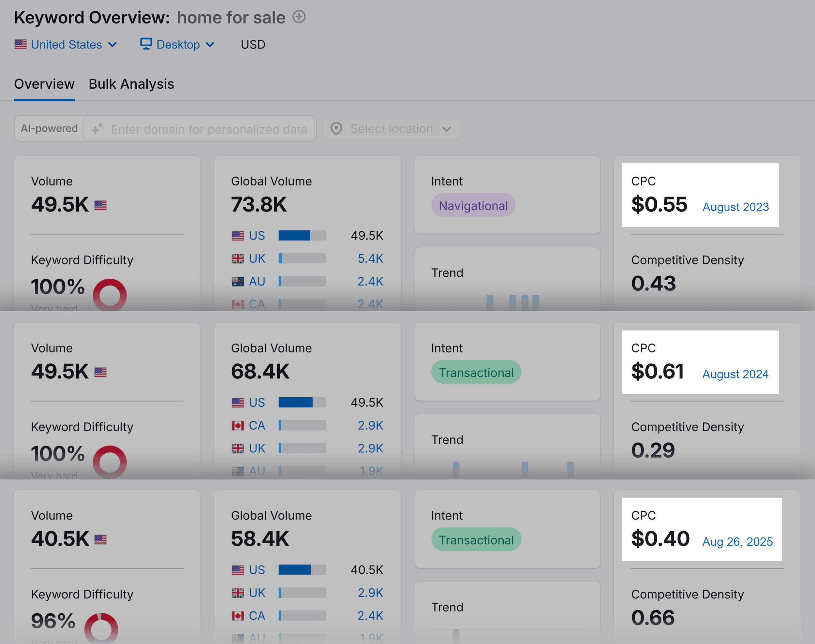815x644 pixels.
Task: Click the AU 2.4K country link
Action: click(257, 281)
